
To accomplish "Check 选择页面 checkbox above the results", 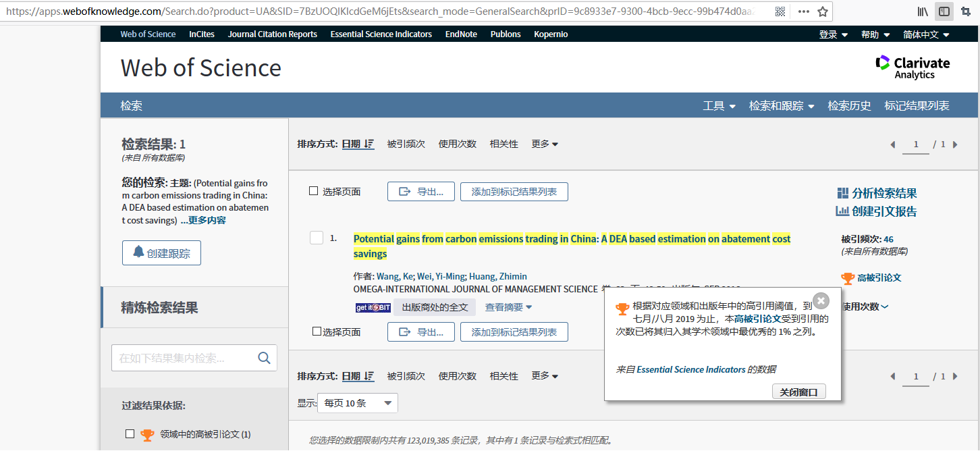I will pos(313,191).
